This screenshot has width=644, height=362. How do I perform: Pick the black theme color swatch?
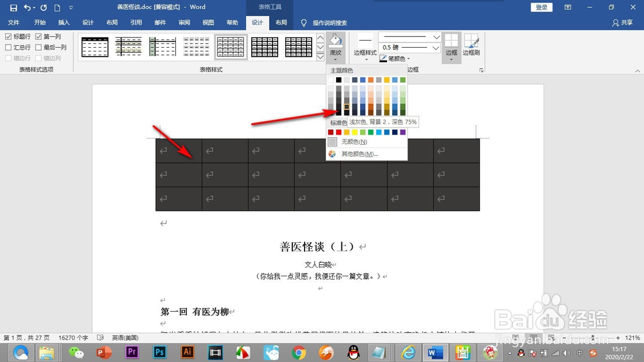point(339,80)
